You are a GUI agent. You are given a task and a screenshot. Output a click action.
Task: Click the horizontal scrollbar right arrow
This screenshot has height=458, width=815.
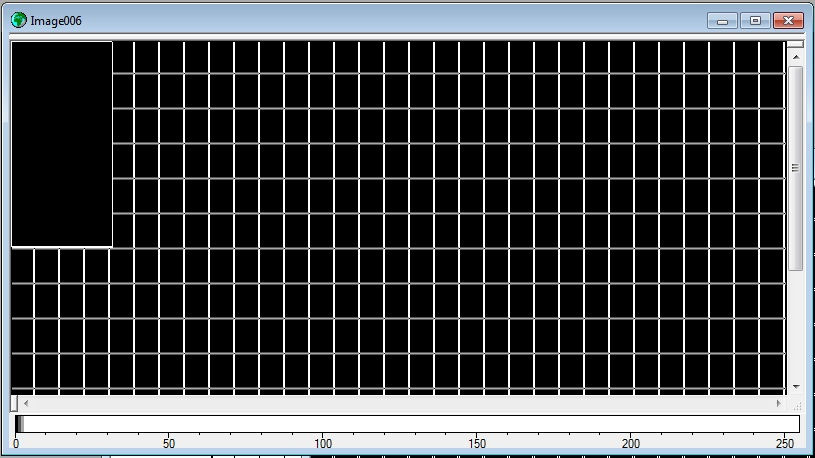(x=778, y=403)
